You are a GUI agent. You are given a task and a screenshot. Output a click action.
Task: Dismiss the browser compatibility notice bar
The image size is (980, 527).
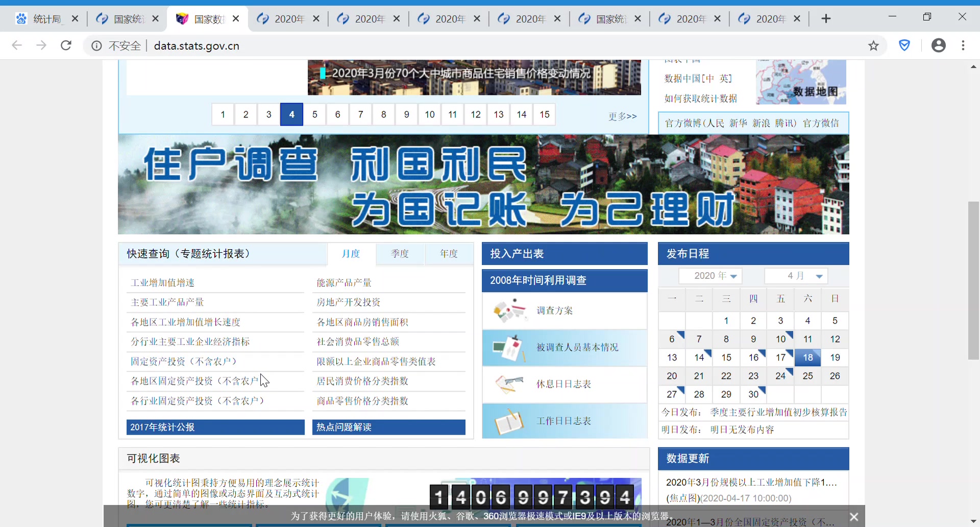tap(854, 517)
